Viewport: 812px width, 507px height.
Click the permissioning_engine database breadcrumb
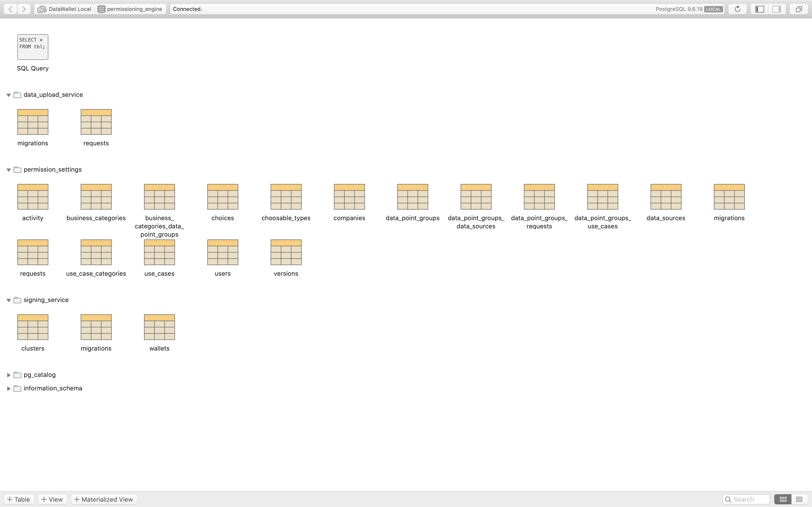point(130,9)
